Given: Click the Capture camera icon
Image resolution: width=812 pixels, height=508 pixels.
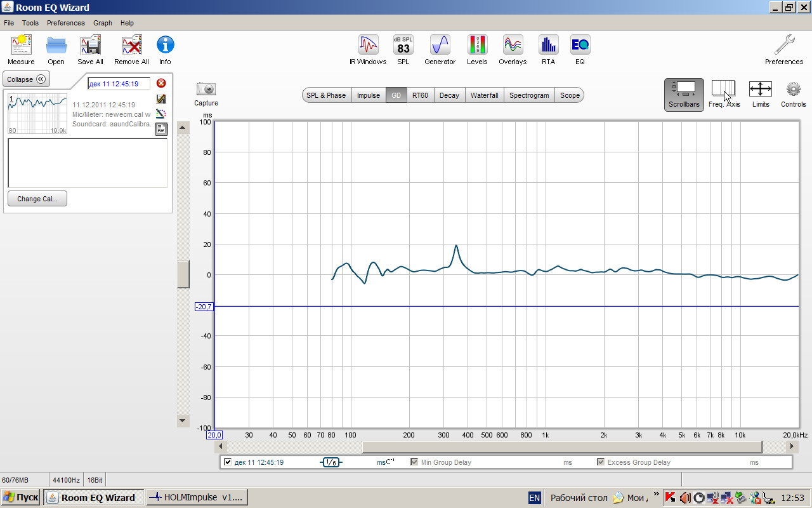Looking at the screenshot, I should click(x=206, y=90).
